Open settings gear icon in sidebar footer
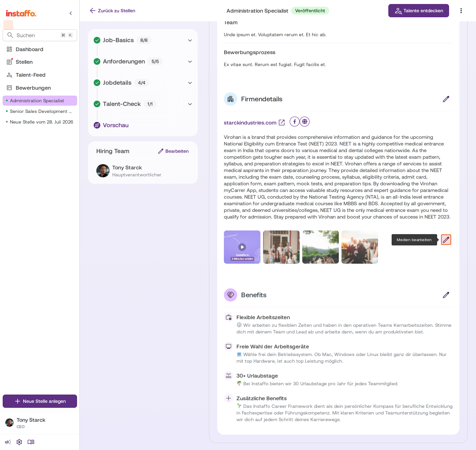476x450 pixels. click(19, 442)
